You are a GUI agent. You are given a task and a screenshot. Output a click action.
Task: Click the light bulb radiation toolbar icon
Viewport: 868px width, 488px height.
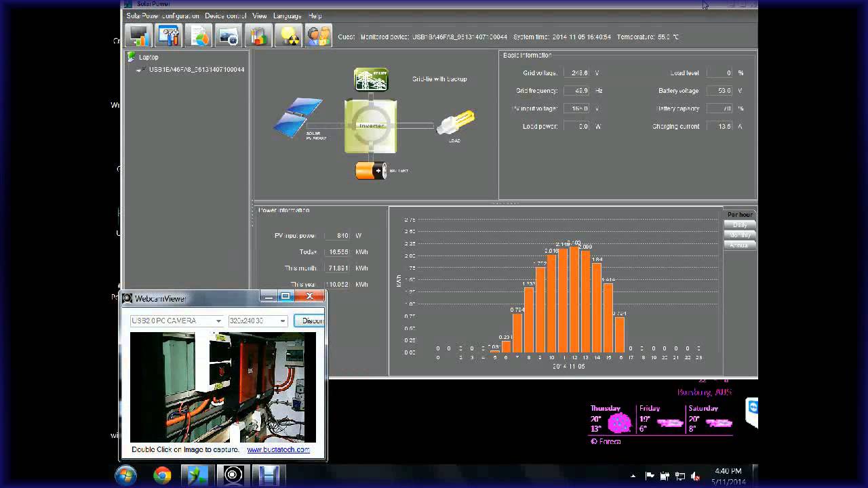point(288,35)
